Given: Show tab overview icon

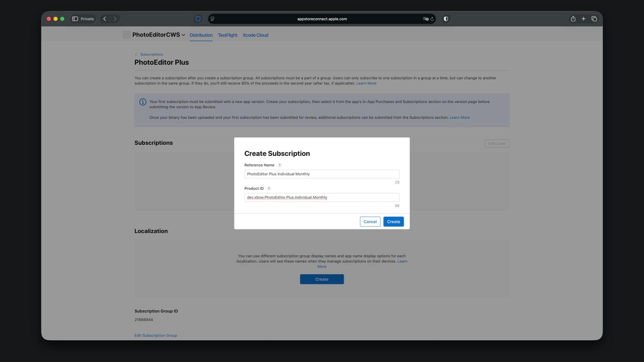Looking at the screenshot, I should click(x=594, y=19).
